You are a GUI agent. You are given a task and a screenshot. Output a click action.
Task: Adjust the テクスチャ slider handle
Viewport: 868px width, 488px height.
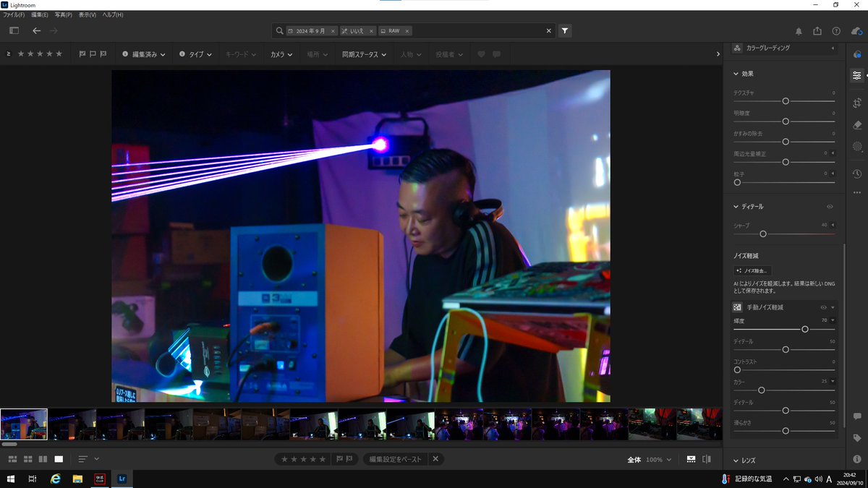(786, 101)
